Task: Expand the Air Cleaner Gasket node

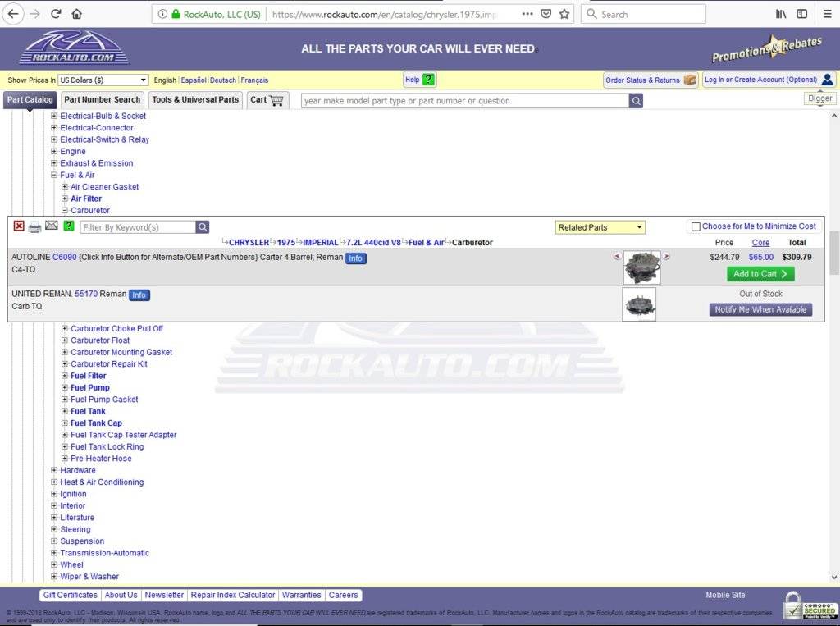Action: tap(65, 187)
